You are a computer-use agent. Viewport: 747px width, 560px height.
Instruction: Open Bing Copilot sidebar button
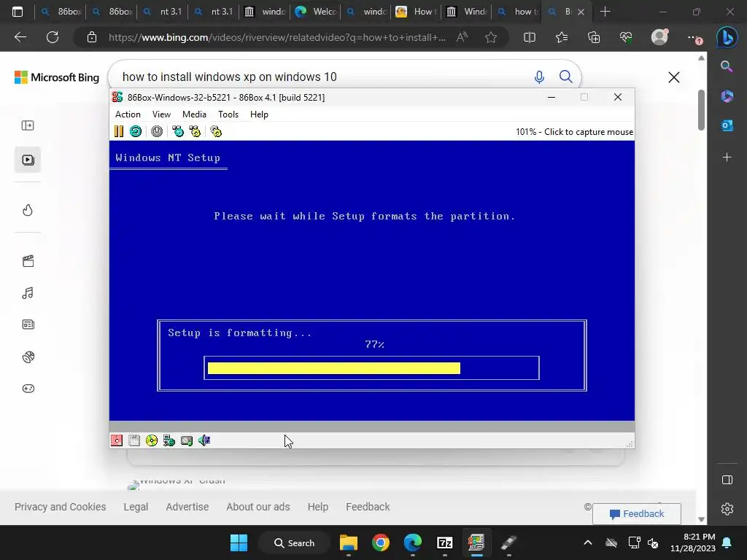[x=727, y=37]
